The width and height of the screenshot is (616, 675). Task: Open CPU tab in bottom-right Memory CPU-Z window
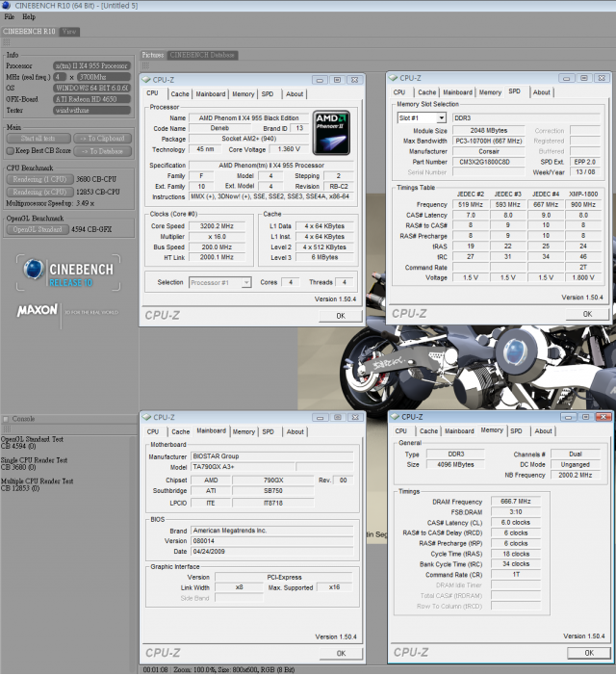click(401, 431)
